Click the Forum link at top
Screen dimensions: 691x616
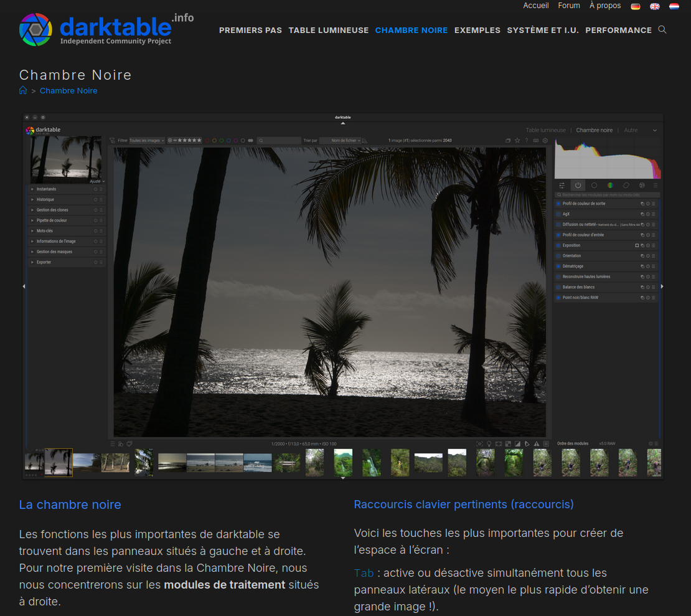pyautogui.click(x=569, y=6)
